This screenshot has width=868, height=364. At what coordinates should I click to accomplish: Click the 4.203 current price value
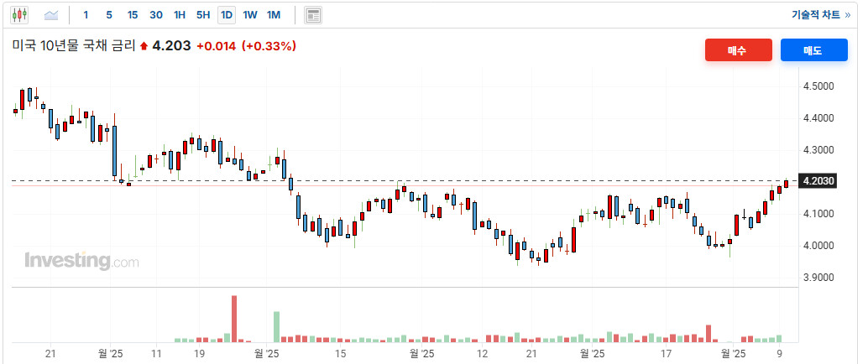point(171,46)
